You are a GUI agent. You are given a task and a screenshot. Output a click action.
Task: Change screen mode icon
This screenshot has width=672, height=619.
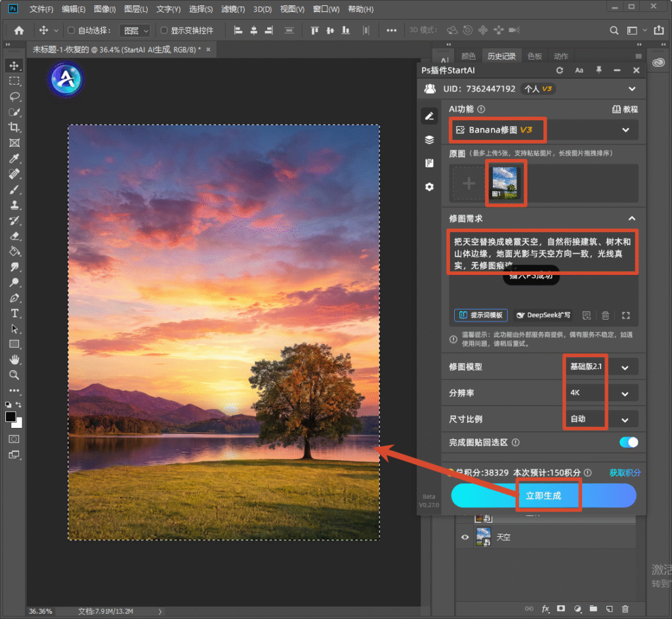tap(14, 454)
